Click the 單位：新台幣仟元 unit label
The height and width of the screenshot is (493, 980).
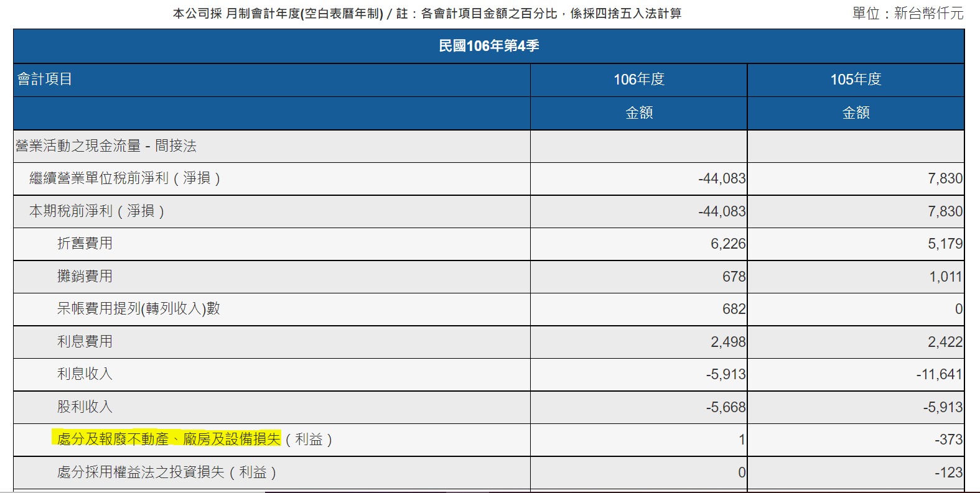pos(907,13)
